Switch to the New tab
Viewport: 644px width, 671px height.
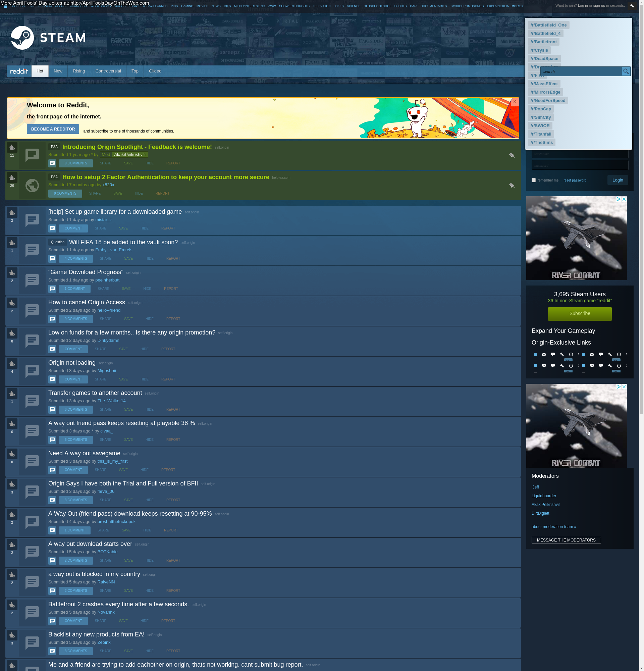pos(58,71)
